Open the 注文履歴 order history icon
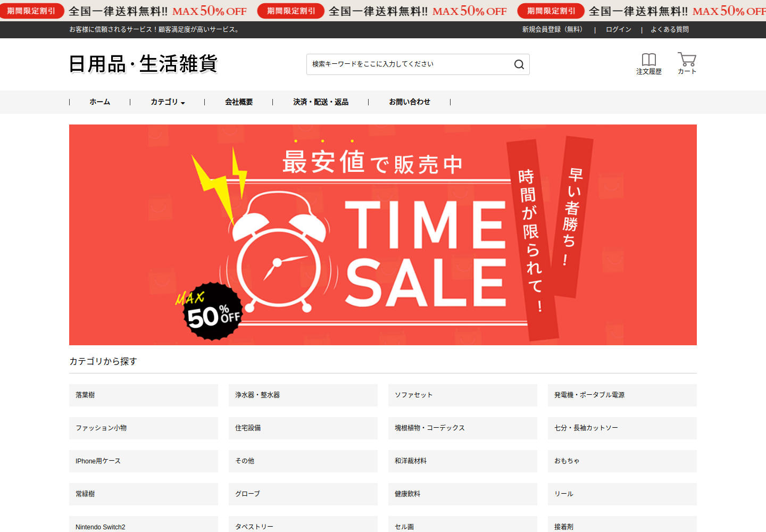This screenshot has width=766, height=532. click(x=649, y=64)
